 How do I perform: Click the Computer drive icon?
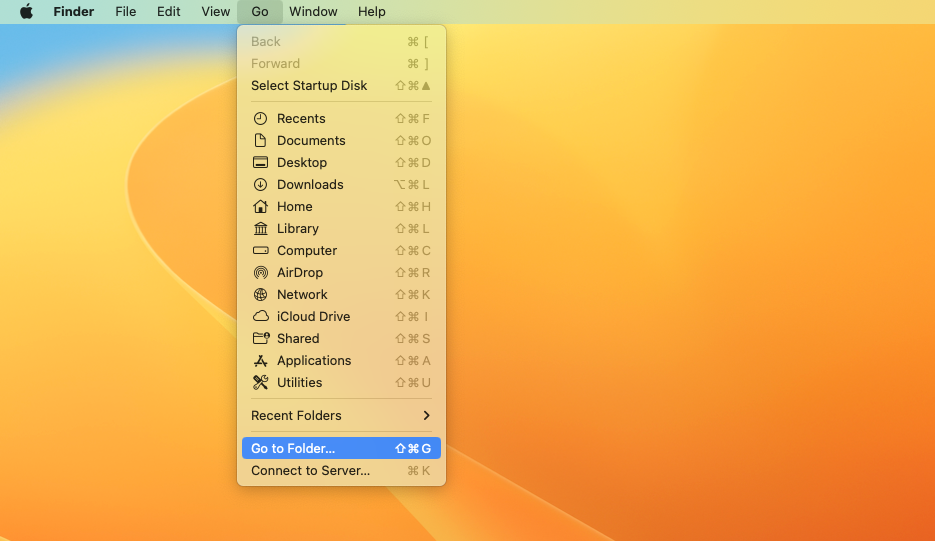[261, 251]
